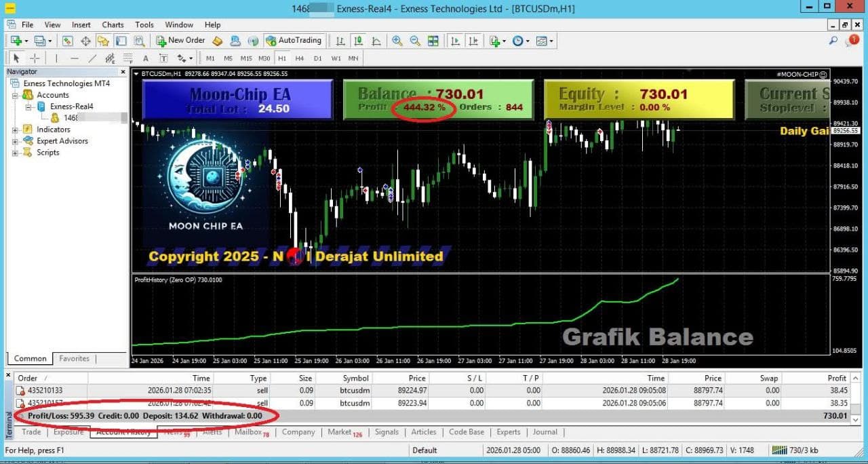Open the Trade tab in Terminal
The width and height of the screenshot is (868, 464).
pyautogui.click(x=31, y=432)
